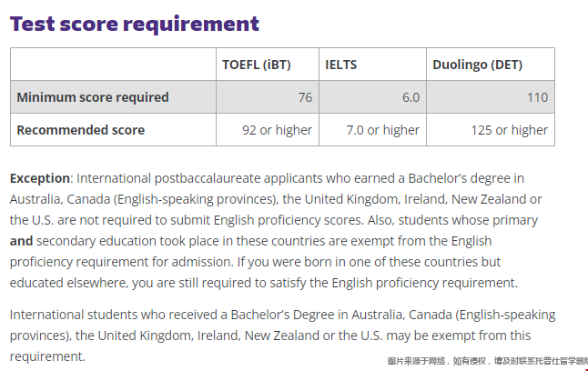Click the 125 or higher cell

pyautogui.click(x=491, y=130)
